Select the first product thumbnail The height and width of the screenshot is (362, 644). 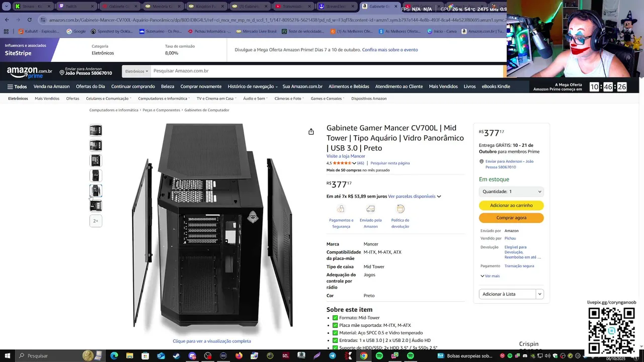[96, 130]
